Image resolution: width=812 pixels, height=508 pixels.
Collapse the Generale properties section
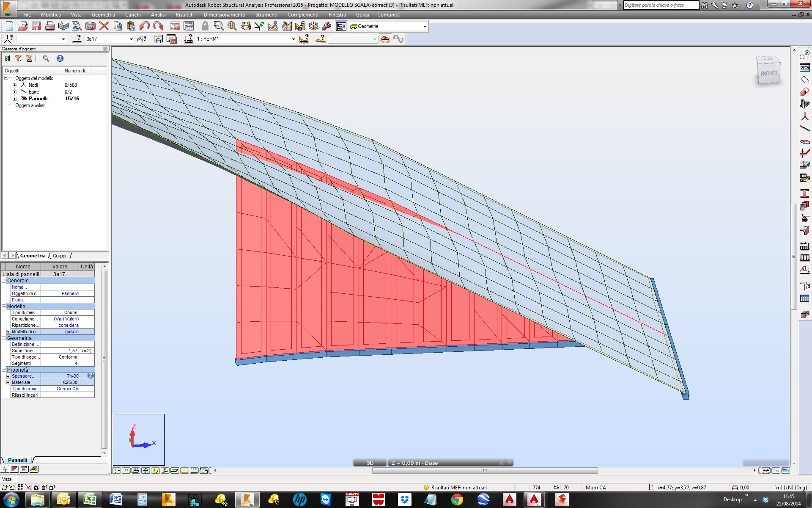4,281
